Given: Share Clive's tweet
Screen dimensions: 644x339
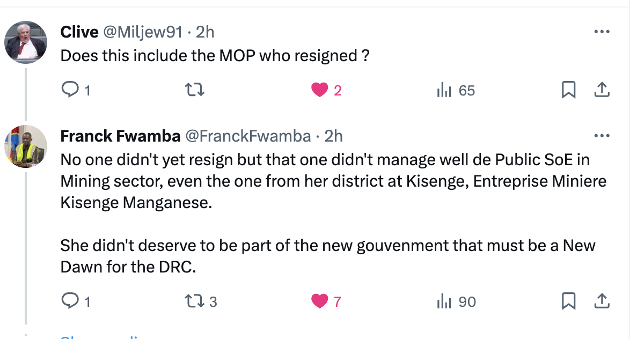Looking at the screenshot, I should [x=602, y=90].
